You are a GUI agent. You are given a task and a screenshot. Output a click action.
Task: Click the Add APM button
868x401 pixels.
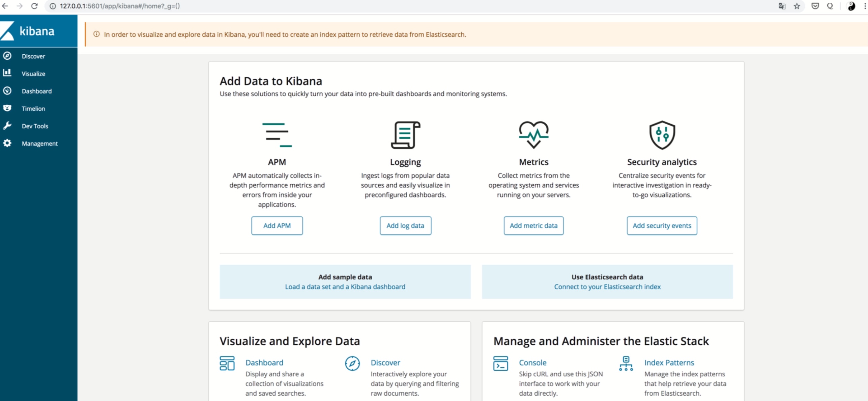[277, 225]
